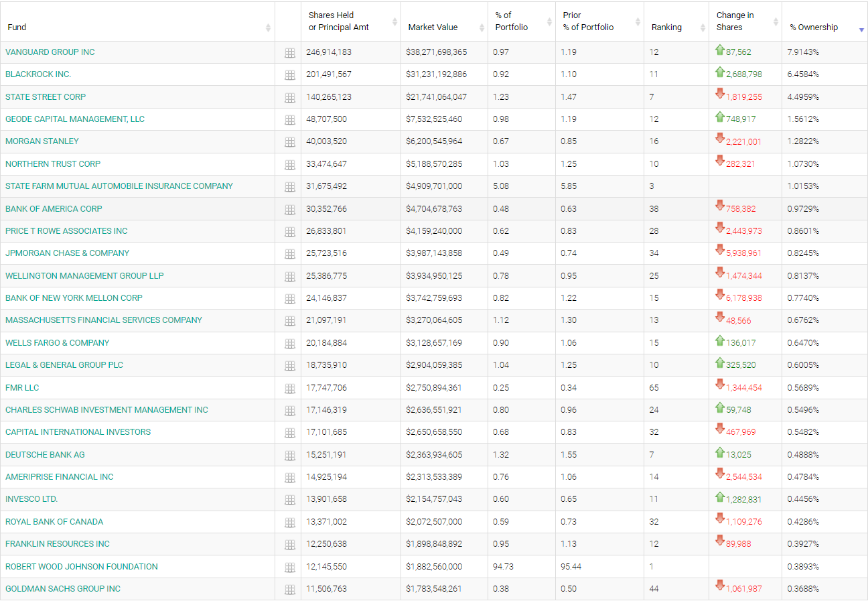The width and height of the screenshot is (868, 601).
Task: Open STATE FARM MUTUAL AUTOMOBILE INSURANCE COMPANY link
Action: (x=119, y=186)
